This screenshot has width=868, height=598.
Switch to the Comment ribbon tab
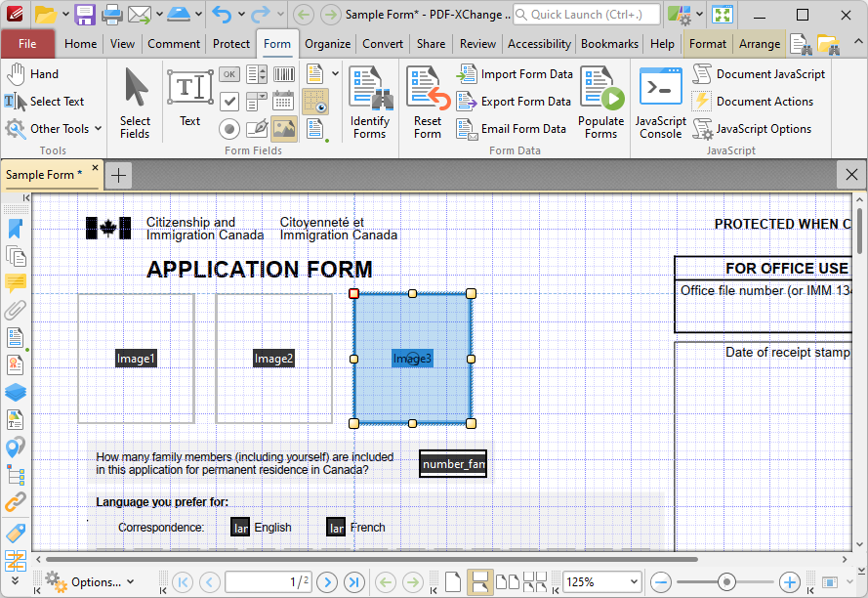coord(174,44)
